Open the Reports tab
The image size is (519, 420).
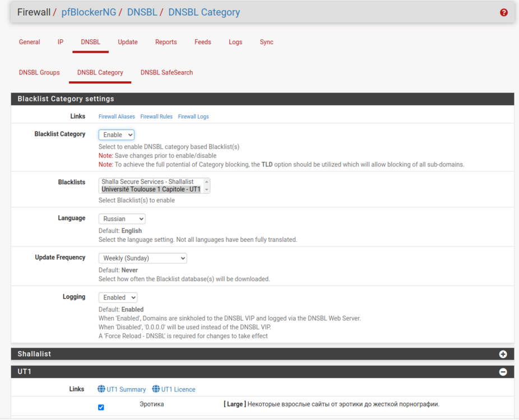click(166, 42)
